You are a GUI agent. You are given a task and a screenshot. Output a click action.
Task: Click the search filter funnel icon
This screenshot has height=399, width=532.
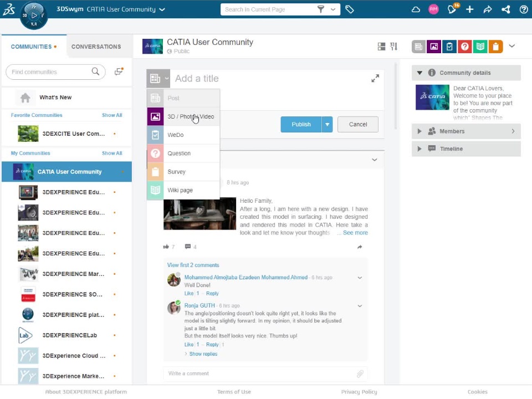[x=321, y=9]
